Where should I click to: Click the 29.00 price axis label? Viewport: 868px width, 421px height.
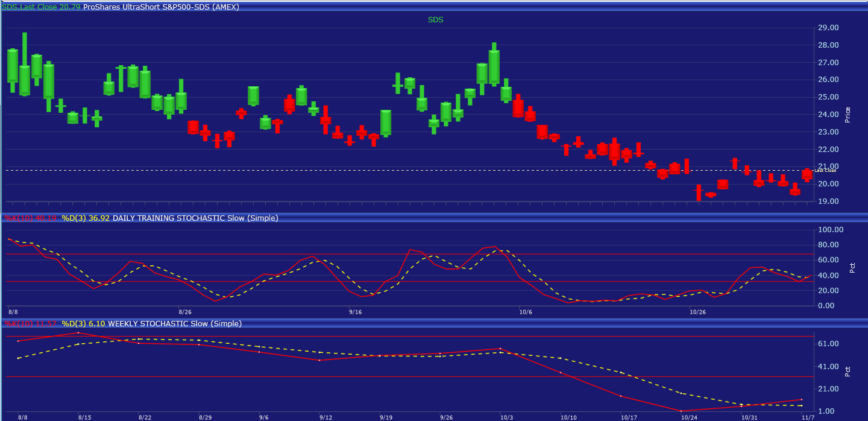click(x=827, y=28)
